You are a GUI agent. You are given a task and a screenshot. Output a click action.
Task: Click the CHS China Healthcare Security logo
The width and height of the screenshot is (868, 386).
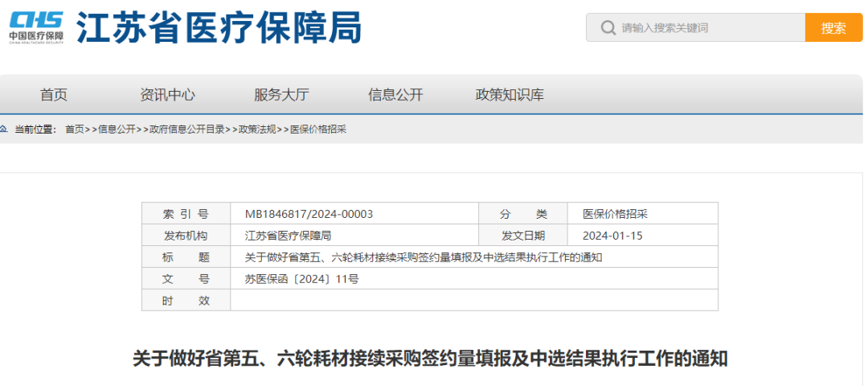[36, 27]
